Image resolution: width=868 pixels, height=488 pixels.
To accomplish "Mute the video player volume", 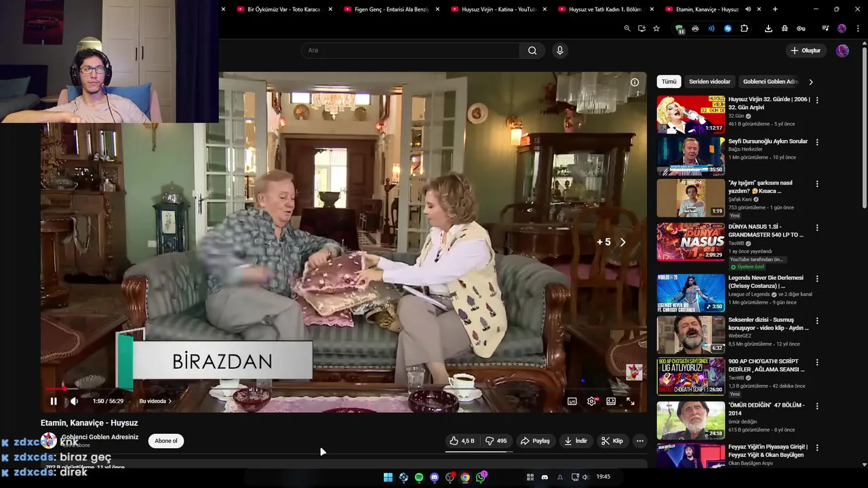I will point(74,401).
